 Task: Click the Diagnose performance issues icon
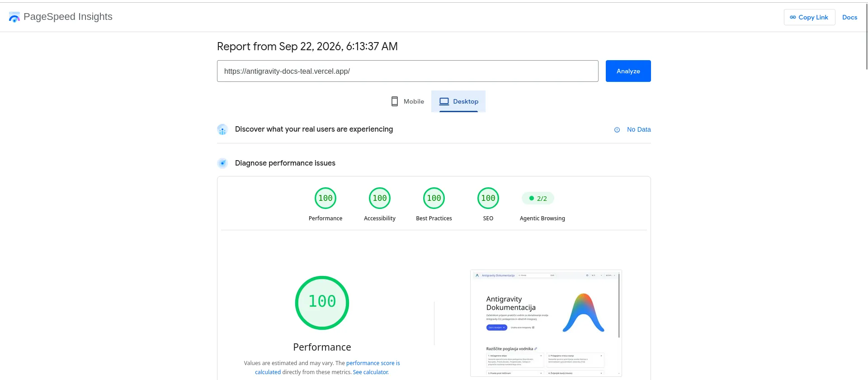pos(222,163)
